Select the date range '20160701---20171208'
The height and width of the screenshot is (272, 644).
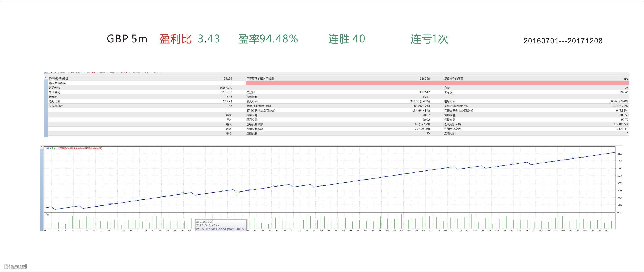pos(563,41)
